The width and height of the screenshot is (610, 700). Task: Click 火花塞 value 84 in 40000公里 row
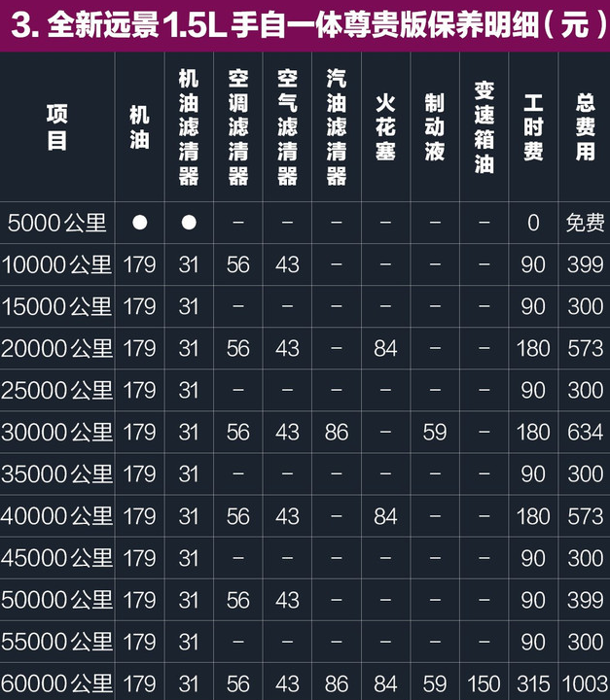click(385, 516)
